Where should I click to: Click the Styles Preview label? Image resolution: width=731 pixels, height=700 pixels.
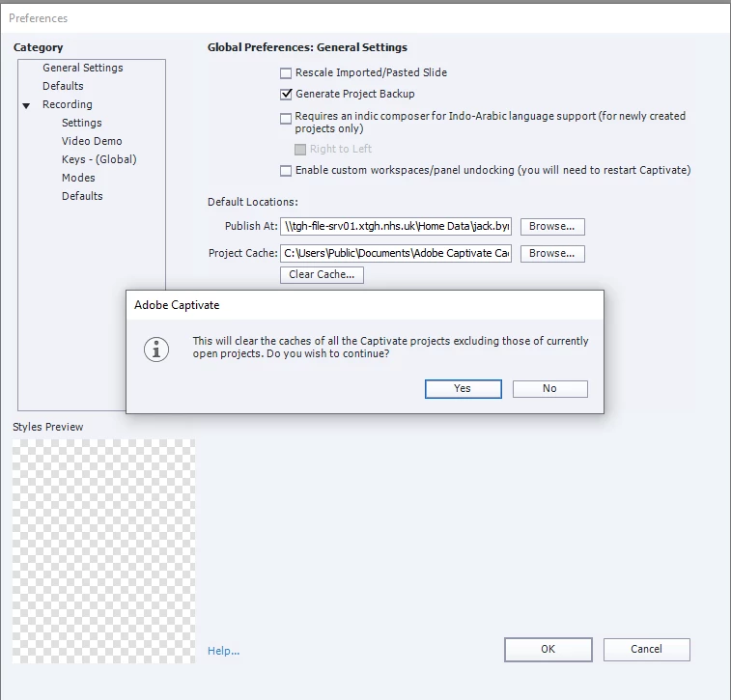coord(48,427)
